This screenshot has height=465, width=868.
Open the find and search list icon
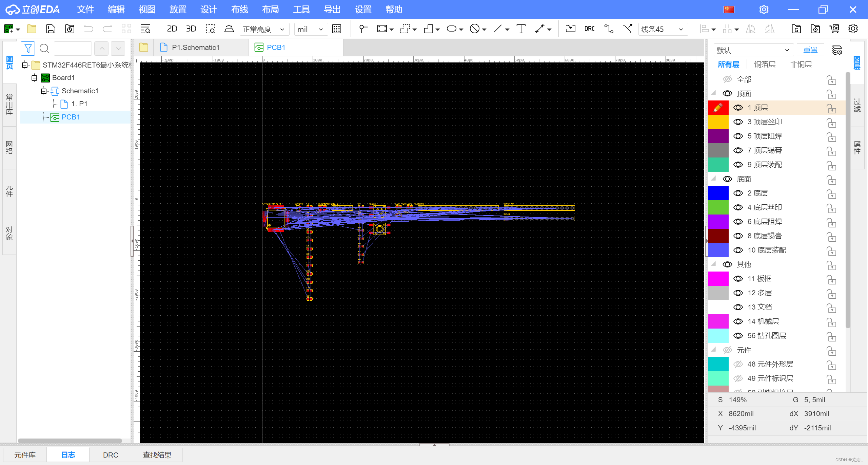coord(145,29)
